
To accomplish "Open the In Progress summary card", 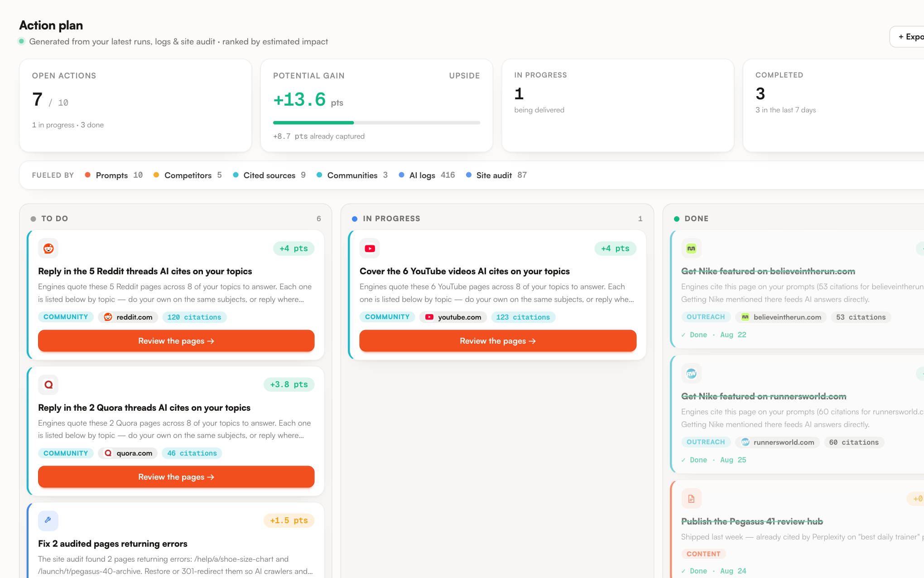I will (618, 105).
